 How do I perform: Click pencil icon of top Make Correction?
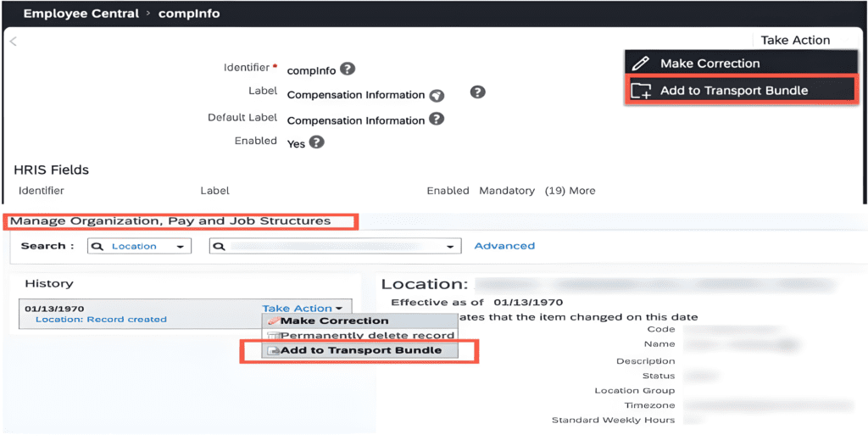coord(641,63)
